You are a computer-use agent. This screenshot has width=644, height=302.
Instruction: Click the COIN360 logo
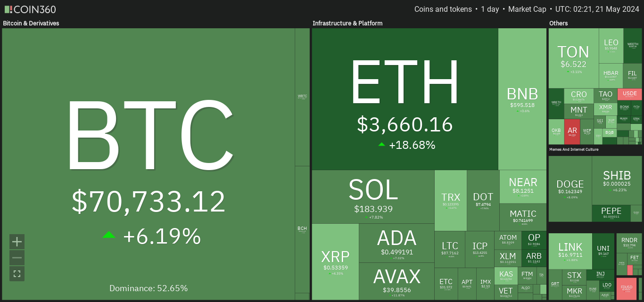click(x=30, y=9)
